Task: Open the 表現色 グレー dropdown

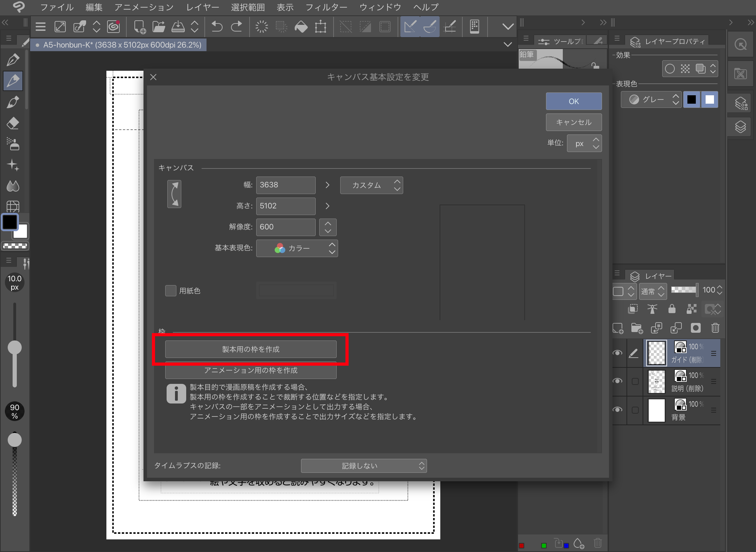Action: (x=651, y=100)
